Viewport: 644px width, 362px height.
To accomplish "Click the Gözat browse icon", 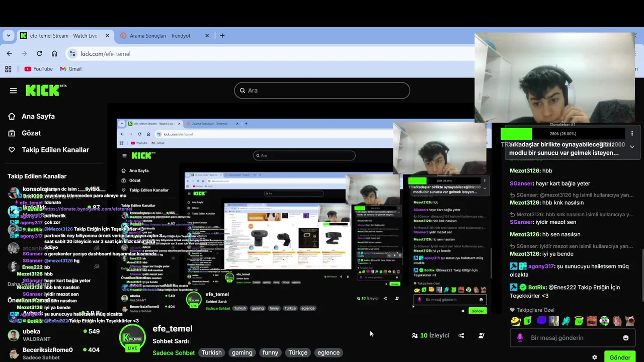I will tap(12, 133).
